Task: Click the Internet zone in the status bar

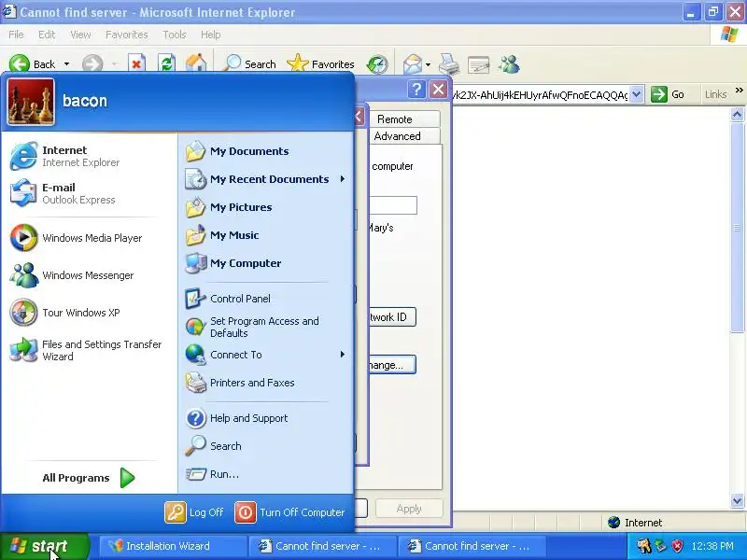Action: point(636,523)
